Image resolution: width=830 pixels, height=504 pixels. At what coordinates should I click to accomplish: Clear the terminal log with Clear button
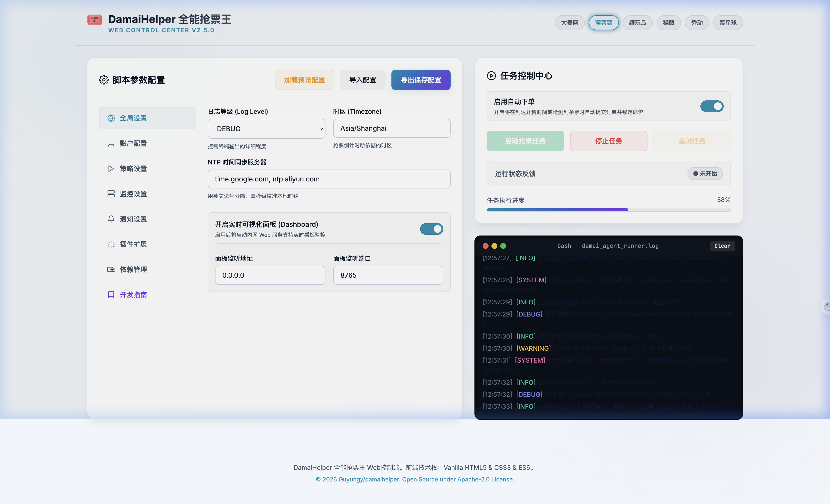point(722,246)
